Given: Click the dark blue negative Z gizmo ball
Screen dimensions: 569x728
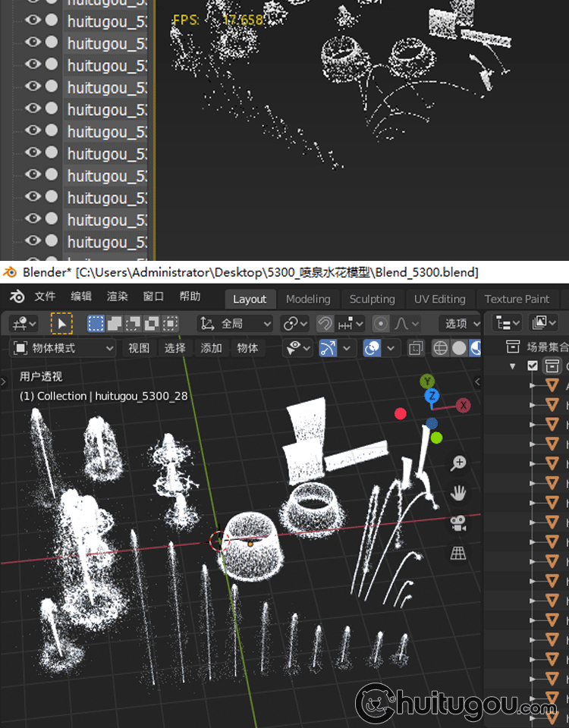Looking at the screenshot, I should pos(432,423).
